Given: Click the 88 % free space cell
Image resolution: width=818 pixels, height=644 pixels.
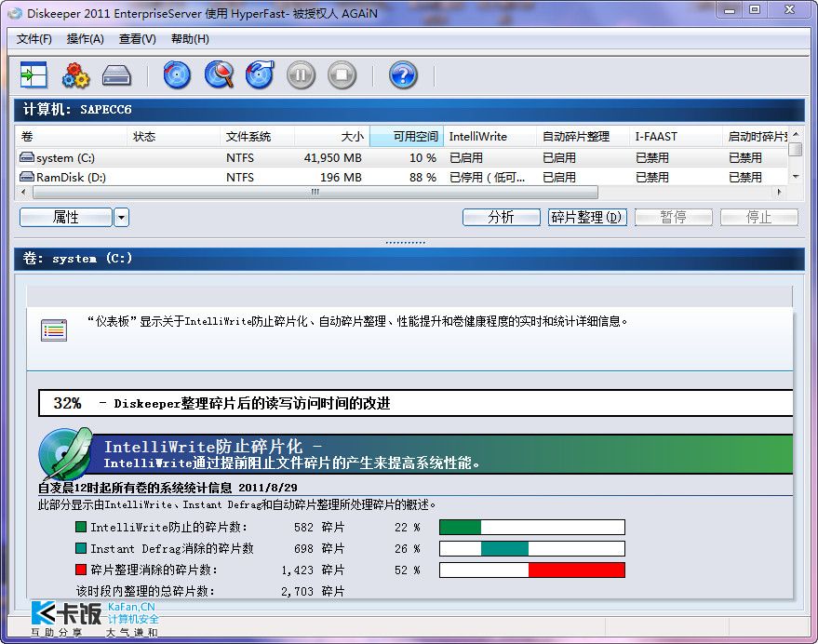Looking at the screenshot, I should point(422,177).
